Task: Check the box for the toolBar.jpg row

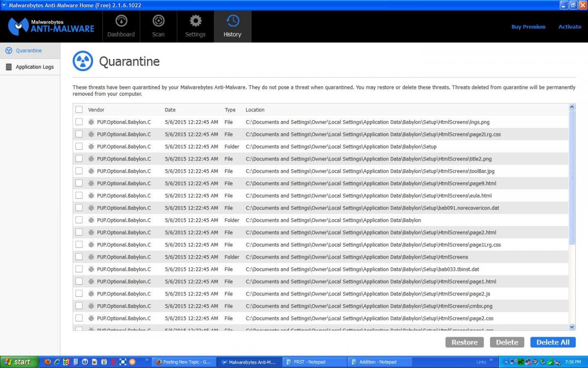Action: 79,171
